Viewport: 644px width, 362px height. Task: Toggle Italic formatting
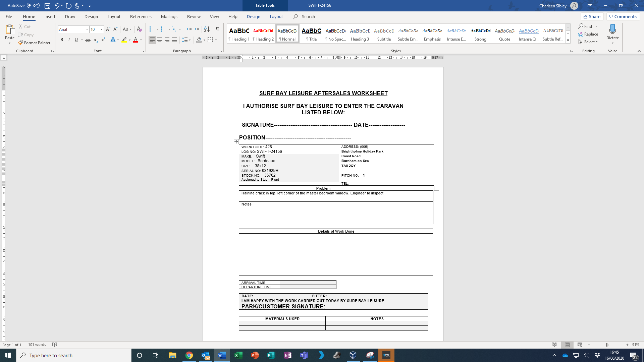tap(69, 40)
